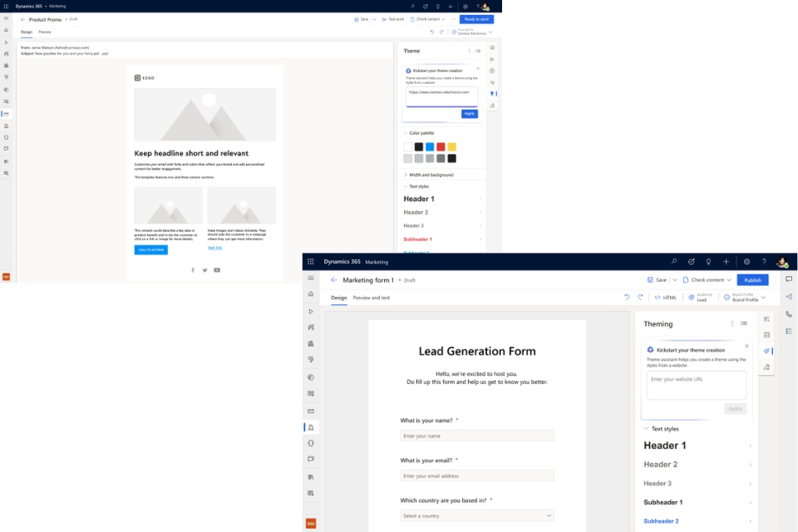The image size is (798, 532).
Task: Click the Enter your website URL field
Action: [696, 384]
